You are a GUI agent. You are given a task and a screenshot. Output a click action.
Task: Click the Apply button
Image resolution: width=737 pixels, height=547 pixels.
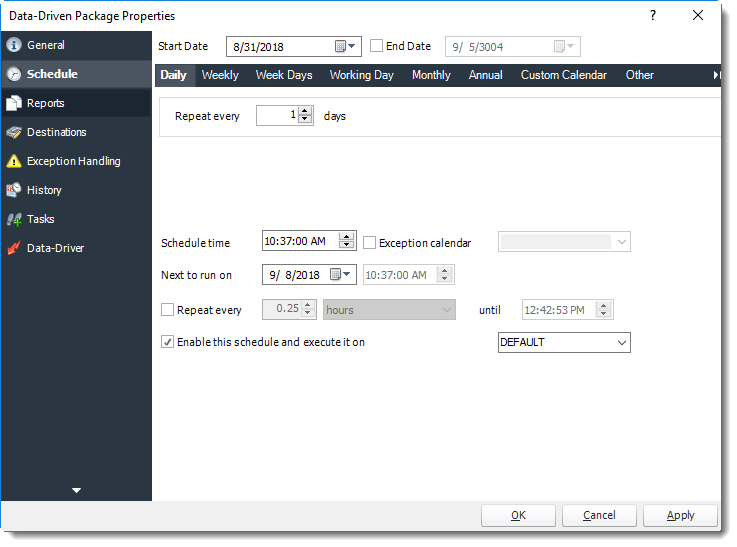point(680,516)
